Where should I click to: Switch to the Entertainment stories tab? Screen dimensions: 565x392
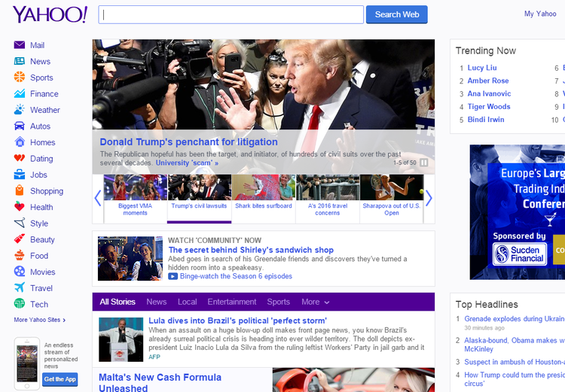232,302
